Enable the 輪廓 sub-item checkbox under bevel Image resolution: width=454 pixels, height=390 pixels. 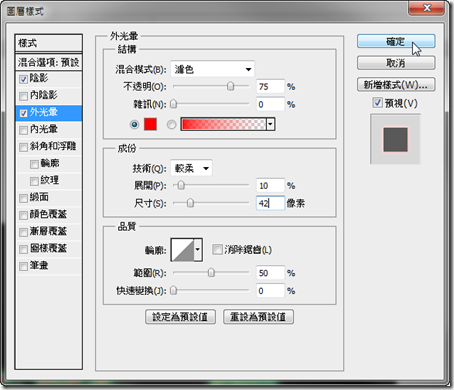point(34,164)
